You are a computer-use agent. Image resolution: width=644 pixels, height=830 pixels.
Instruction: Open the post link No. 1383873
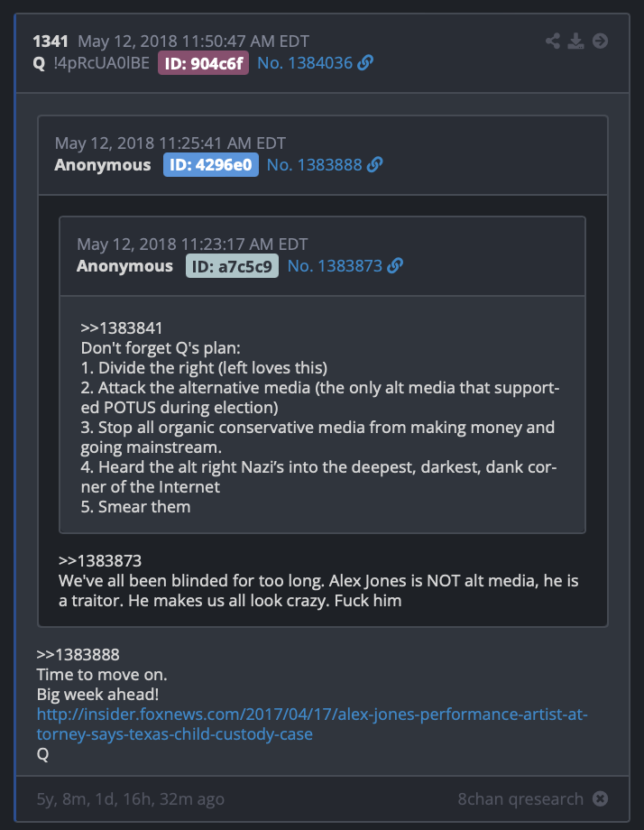(335, 266)
